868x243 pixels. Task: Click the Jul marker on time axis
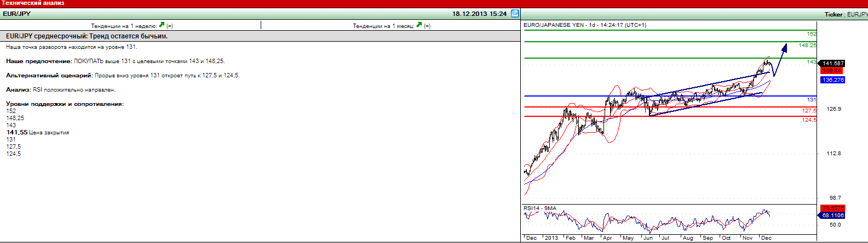click(x=665, y=238)
